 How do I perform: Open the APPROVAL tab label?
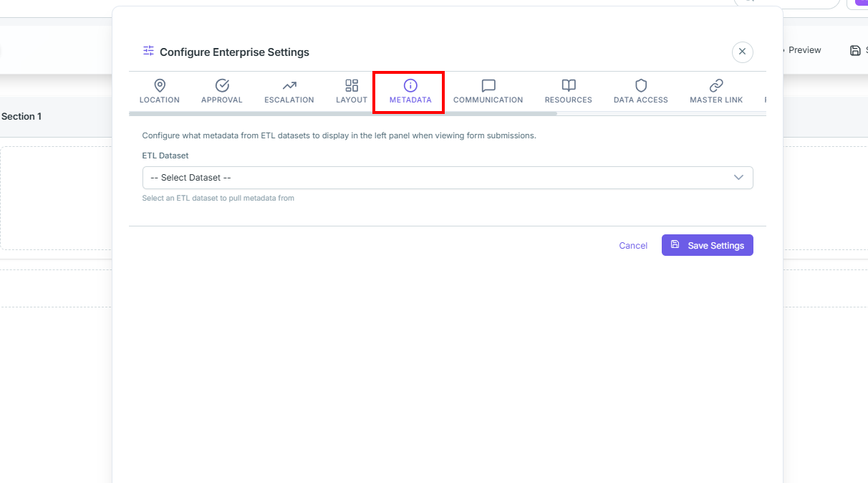coord(222,100)
